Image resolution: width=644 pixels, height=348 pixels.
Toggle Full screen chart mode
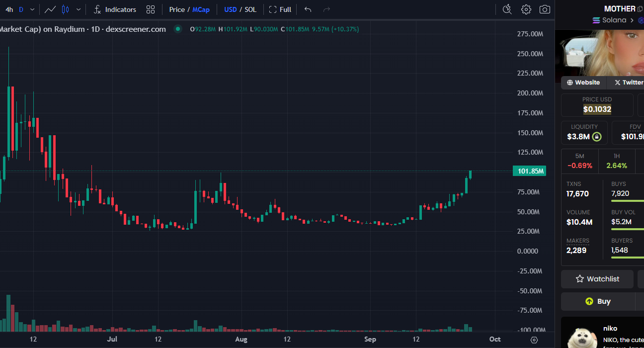(x=280, y=9)
